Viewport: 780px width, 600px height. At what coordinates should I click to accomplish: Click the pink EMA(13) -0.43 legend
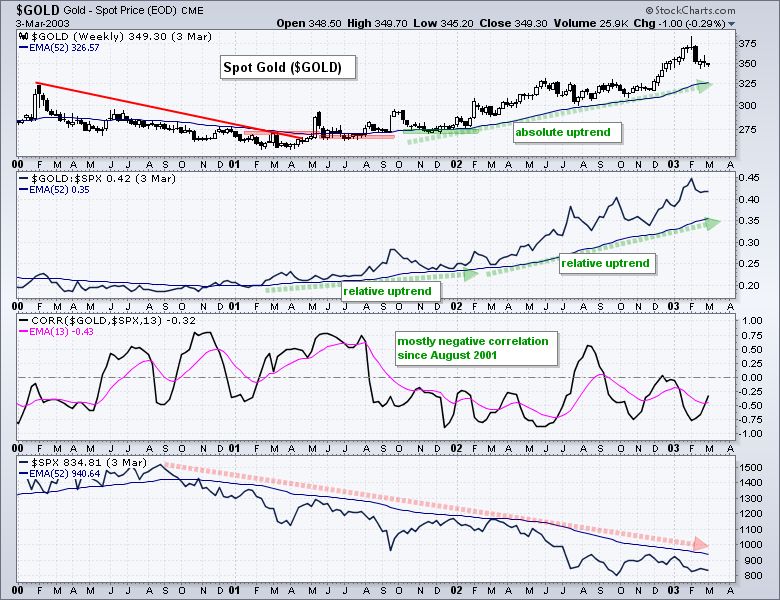(x=56, y=331)
